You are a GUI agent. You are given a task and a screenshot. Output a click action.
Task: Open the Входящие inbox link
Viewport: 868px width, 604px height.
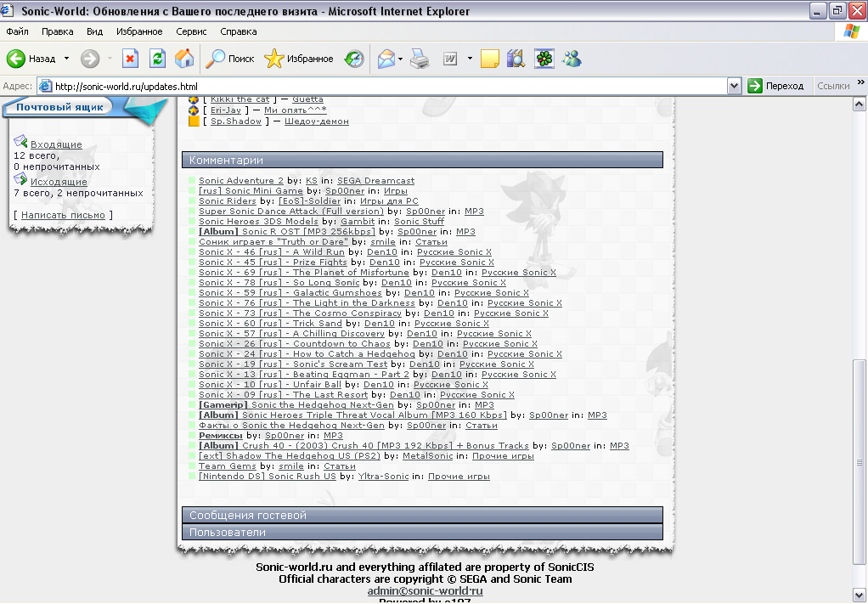pyautogui.click(x=56, y=144)
